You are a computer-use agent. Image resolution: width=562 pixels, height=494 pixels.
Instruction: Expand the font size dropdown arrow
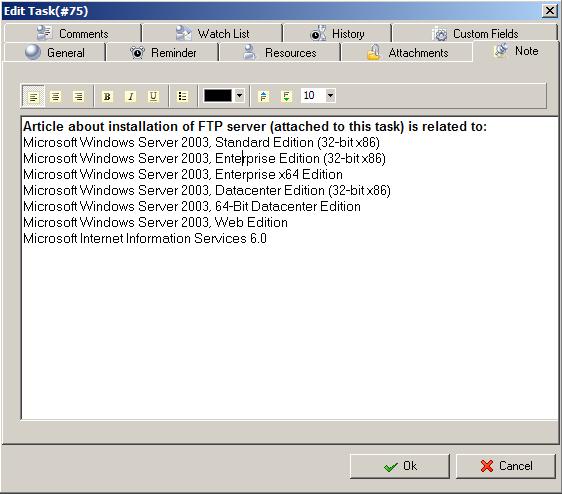click(330, 95)
